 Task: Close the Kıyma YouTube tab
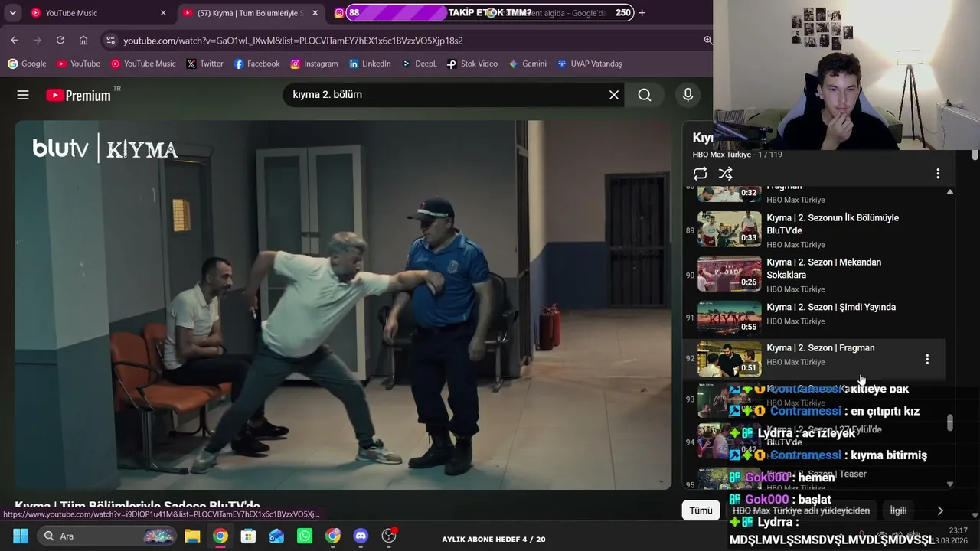point(315,13)
